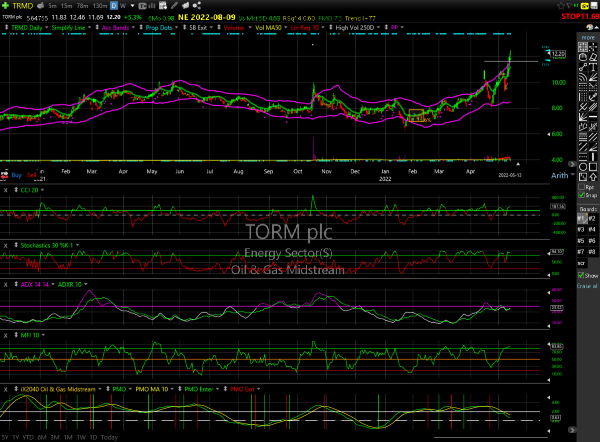
Task: Click the star favorite icon
Action: (561, 6)
